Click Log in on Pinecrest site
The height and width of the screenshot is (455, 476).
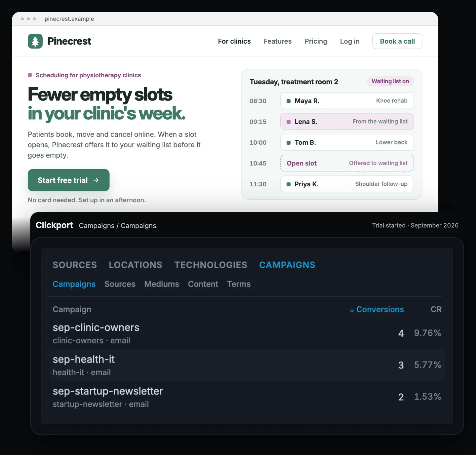[350, 41]
